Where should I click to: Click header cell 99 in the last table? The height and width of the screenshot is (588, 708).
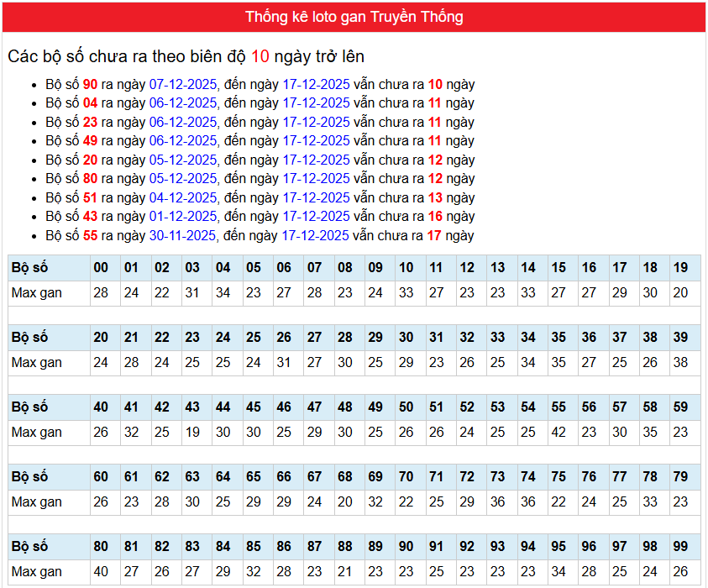680,547
